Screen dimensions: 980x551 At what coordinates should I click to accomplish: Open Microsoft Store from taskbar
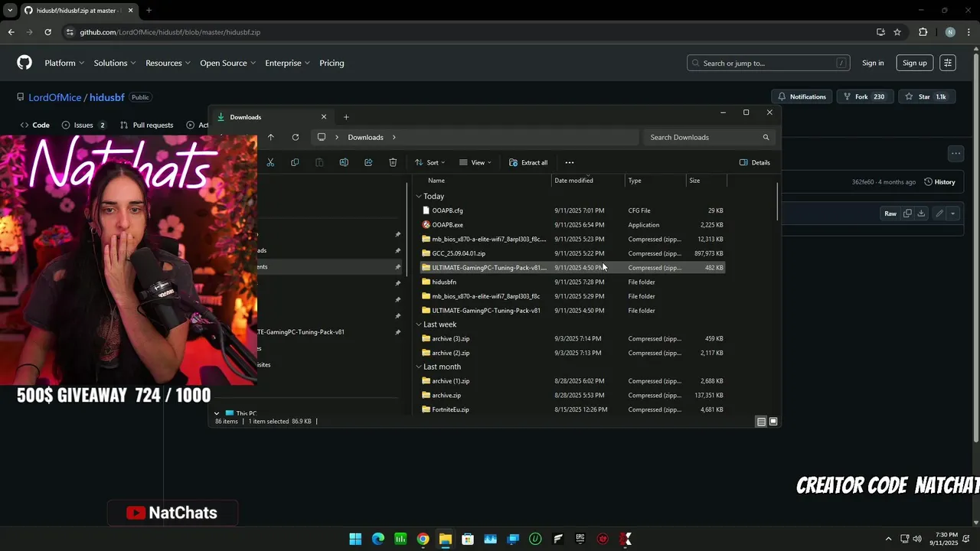[468, 539]
